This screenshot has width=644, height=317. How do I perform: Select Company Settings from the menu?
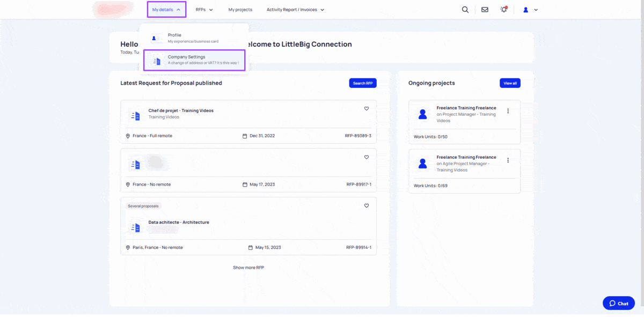click(194, 60)
